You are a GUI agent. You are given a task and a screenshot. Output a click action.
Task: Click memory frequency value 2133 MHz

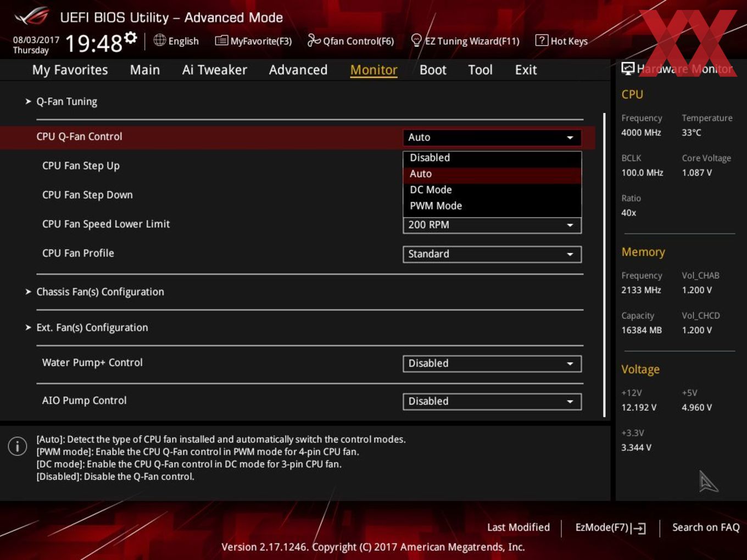click(641, 290)
